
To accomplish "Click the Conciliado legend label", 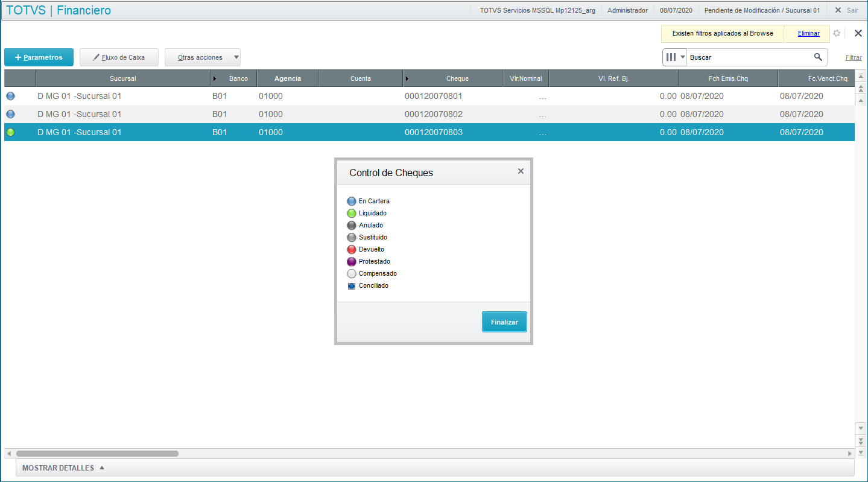I will pos(373,286).
